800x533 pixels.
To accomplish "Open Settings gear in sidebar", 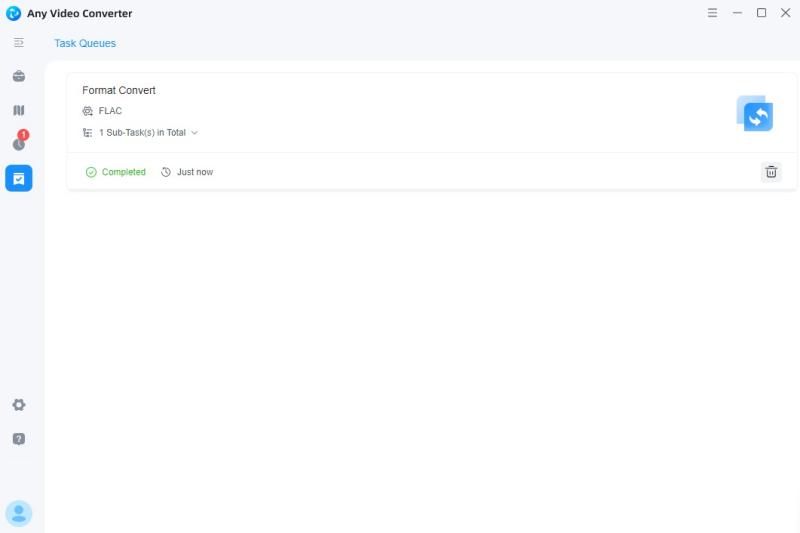I will click(19, 404).
